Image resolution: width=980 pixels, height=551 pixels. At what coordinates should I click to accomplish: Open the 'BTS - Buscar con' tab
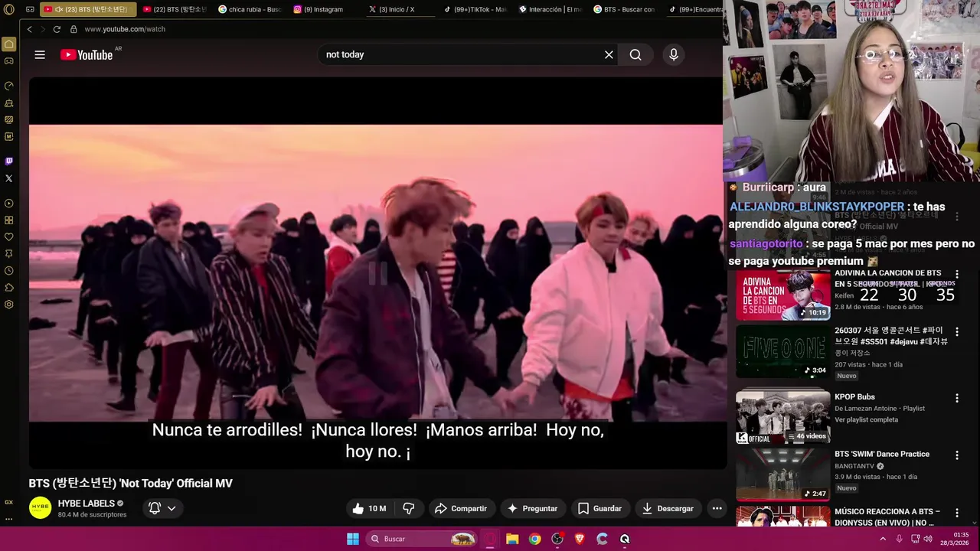[625, 9]
